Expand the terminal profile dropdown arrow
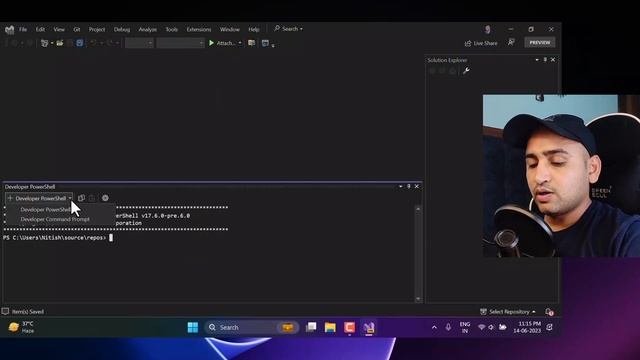This screenshot has height=360, width=640. [70, 198]
